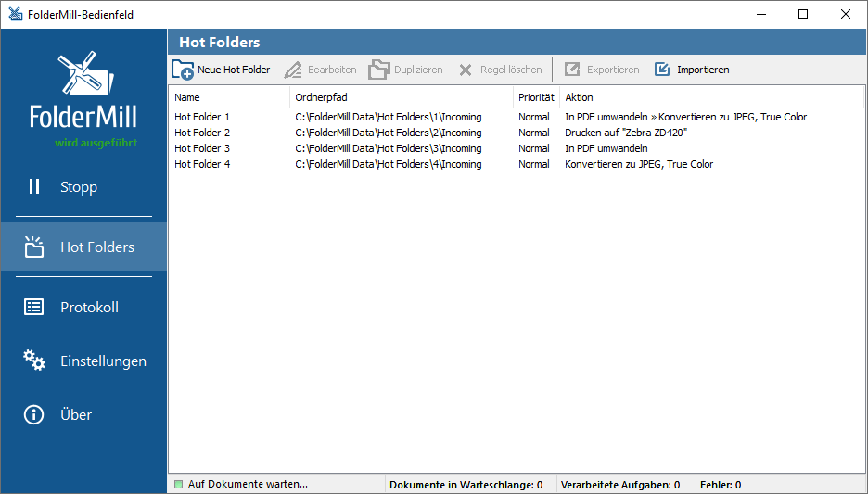The image size is (868, 494).
Task: Select Hot Folder 3 row
Action: coord(516,148)
